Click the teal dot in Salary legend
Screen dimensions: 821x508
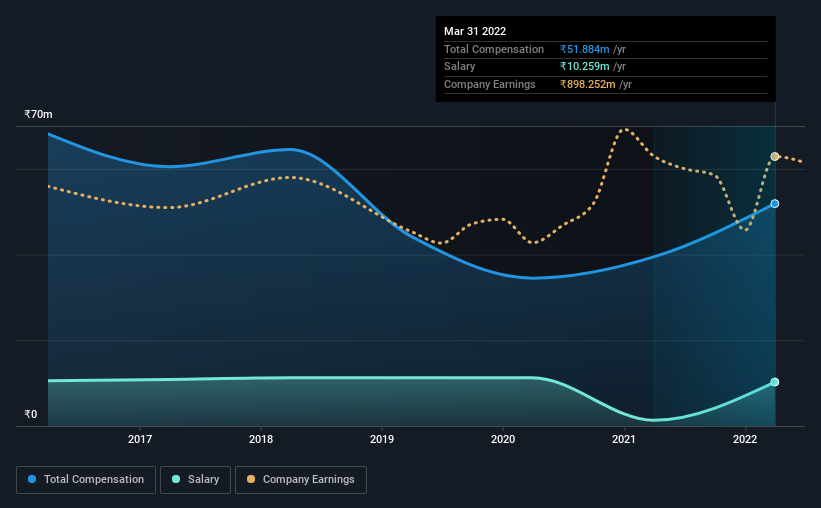click(x=176, y=479)
